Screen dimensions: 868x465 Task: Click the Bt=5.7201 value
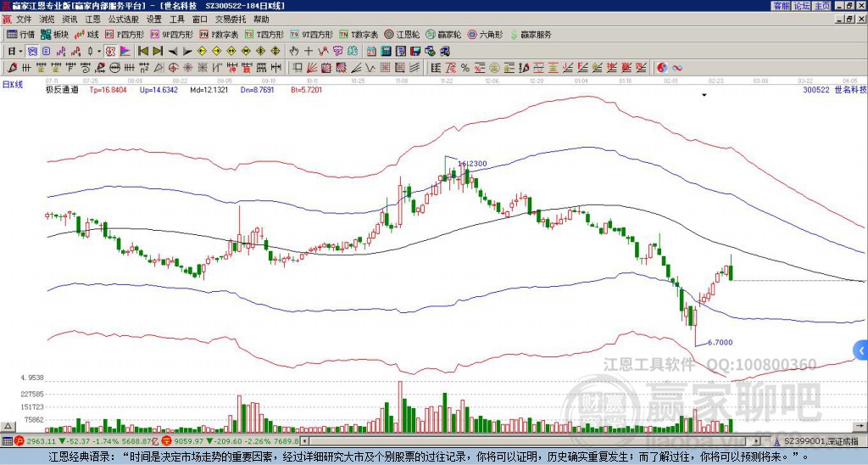pos(306,89)
